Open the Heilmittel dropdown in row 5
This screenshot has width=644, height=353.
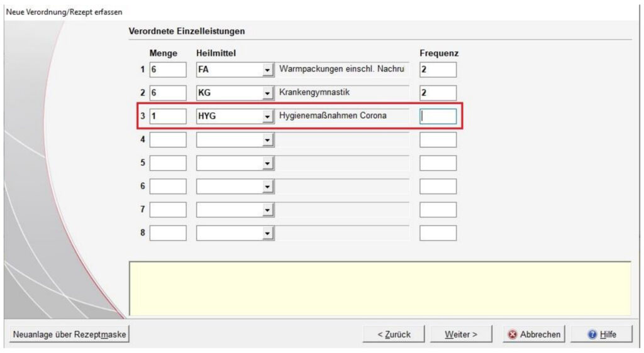pyautogui.click(x=268, y=163)
